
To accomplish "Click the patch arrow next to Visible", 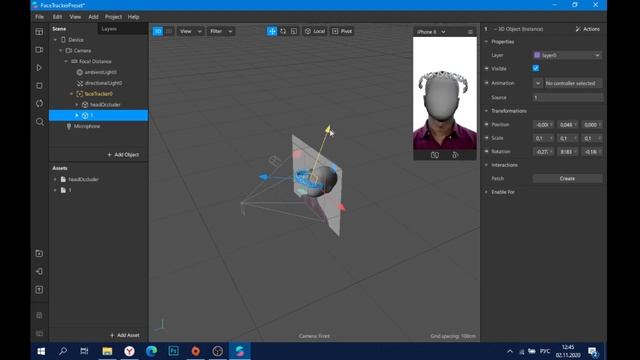I will (x=486, y=69).
